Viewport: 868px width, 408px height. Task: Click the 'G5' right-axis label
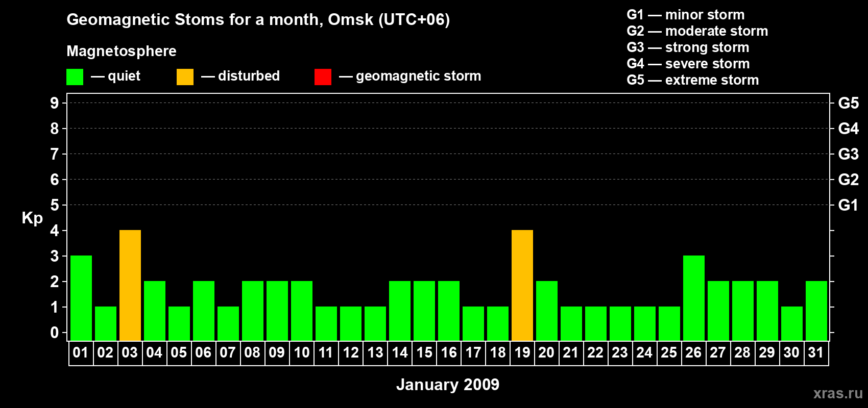[849, 103]
